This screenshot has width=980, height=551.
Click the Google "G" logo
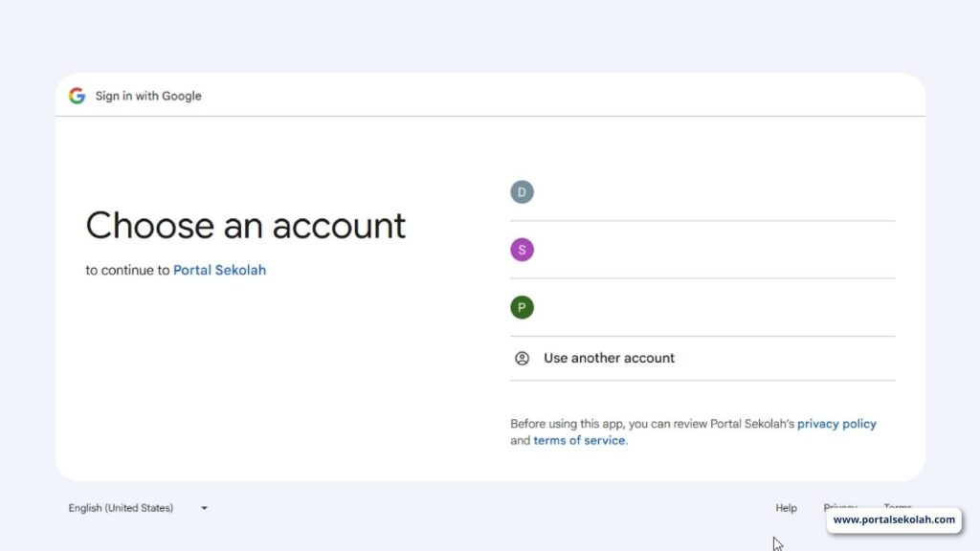click(x=77, y=96)
